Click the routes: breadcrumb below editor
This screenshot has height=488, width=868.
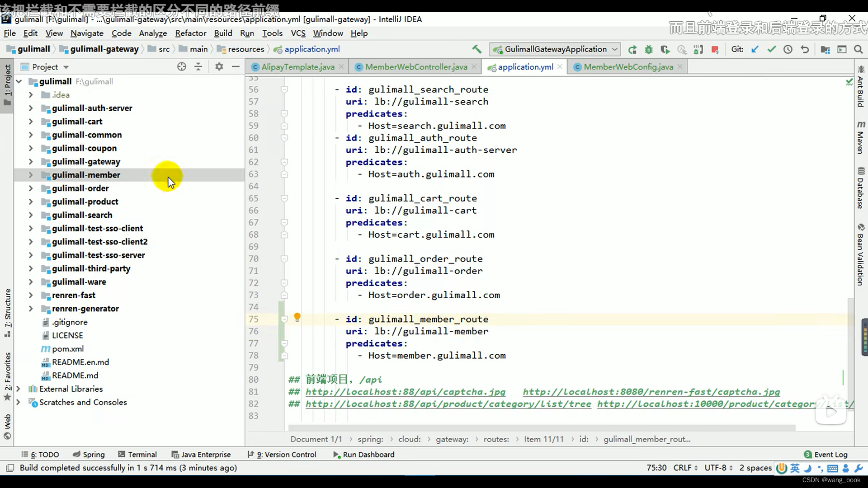coord(496,439)
